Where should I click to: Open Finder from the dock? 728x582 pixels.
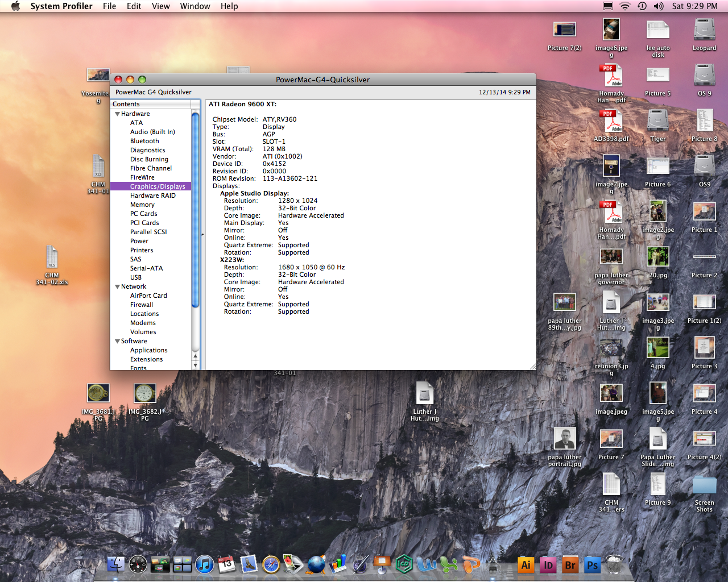pyautogui.click(x=116, y=564)
